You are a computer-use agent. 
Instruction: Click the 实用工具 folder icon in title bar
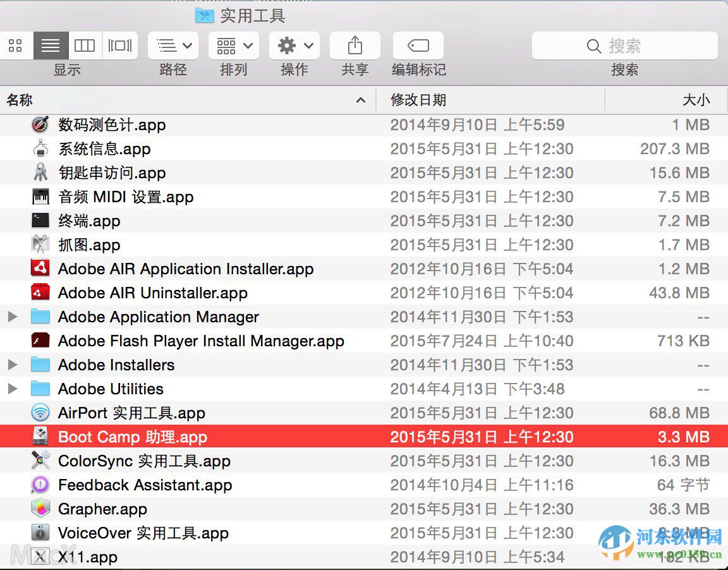click(203, 15)
